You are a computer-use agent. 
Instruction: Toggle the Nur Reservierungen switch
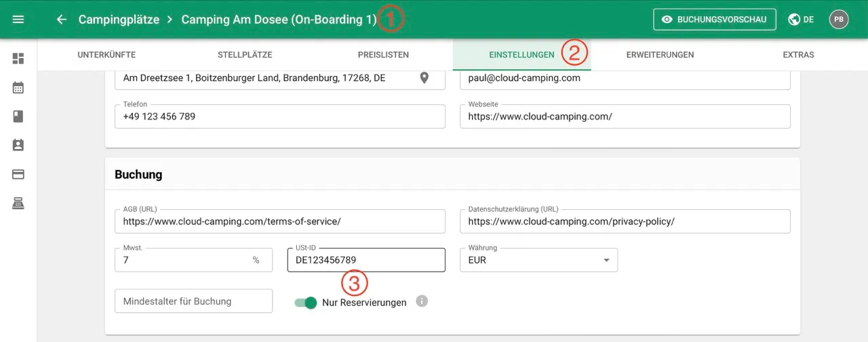[x=306, y=303]
